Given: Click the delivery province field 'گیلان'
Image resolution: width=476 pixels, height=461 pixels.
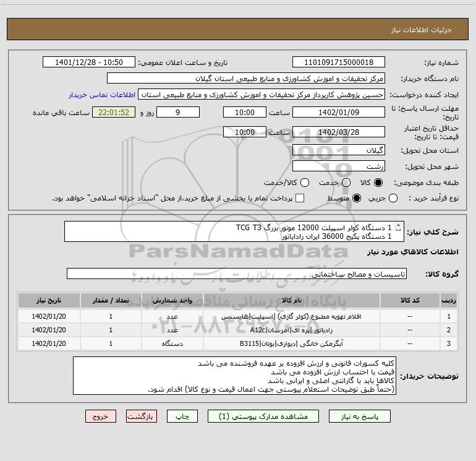Looking at the screenshot, I should coord(339,150).
